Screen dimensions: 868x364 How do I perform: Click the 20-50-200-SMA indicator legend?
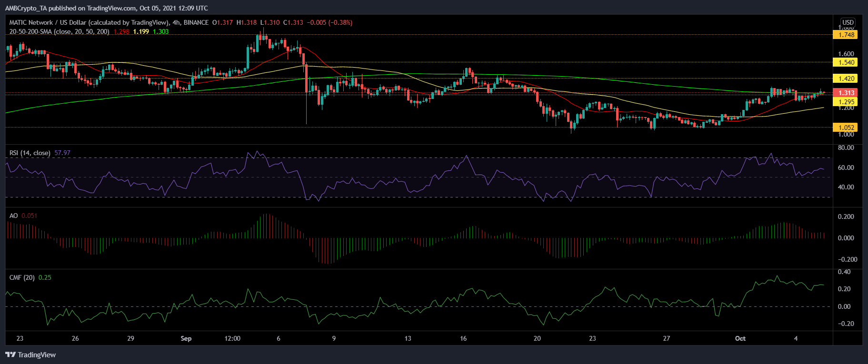(60, 31)
